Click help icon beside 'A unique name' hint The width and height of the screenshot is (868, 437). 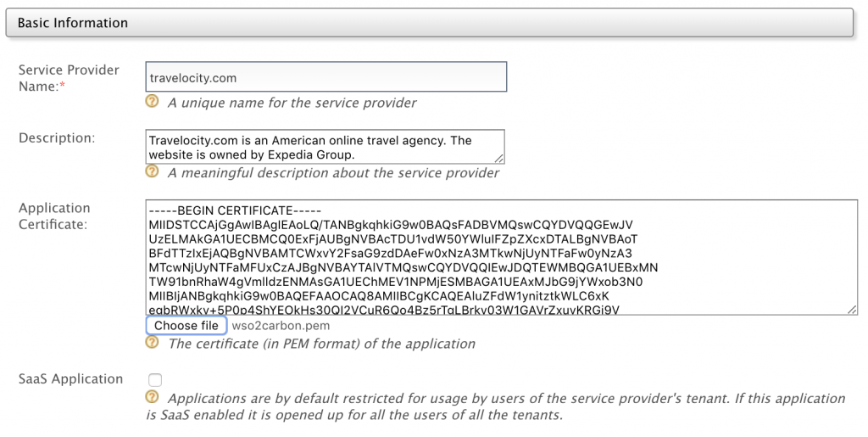click(x=152, y=102)
